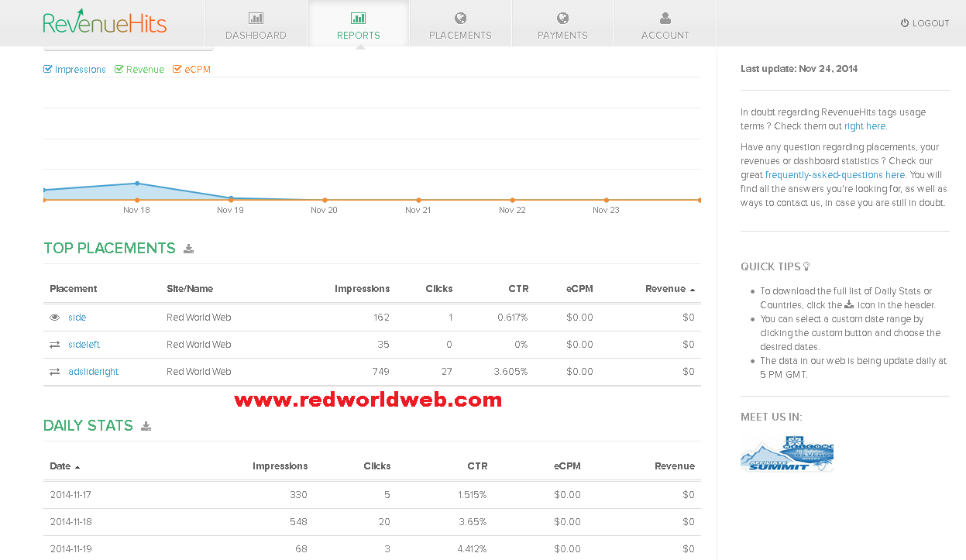This screenshot has height=560, width=966.
Task: Click the Nov 23 chart data point
Action: pyautogui.click(x=606, y=200)
